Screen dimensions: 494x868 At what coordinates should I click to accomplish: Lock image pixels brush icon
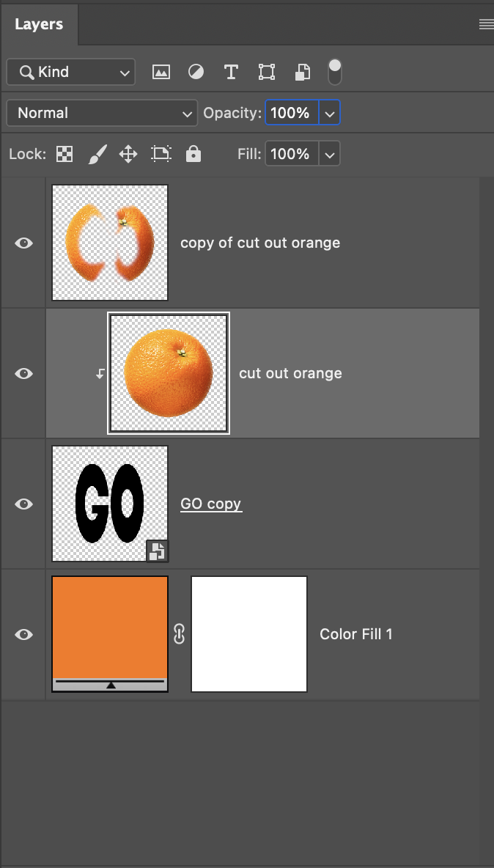pyautogui.click(x=97, y=154)
